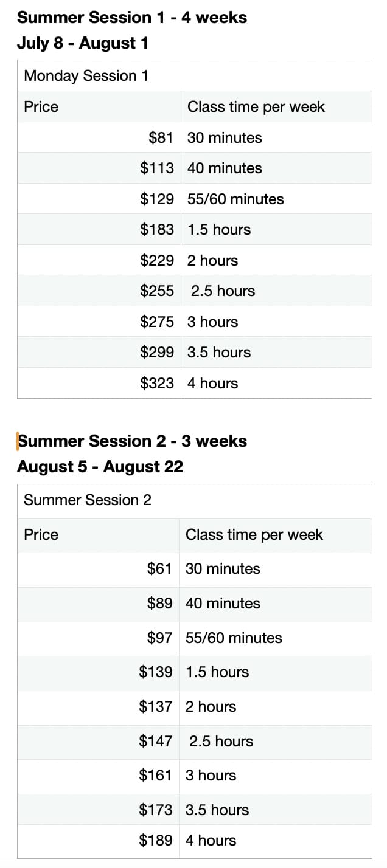Click Class time per week header in first table
This screenshot has width=387, height=868.
coord(276,106)
